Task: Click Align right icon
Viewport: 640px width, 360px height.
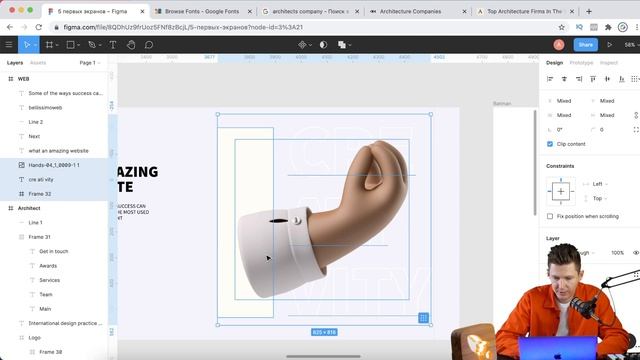Action: 579,79
